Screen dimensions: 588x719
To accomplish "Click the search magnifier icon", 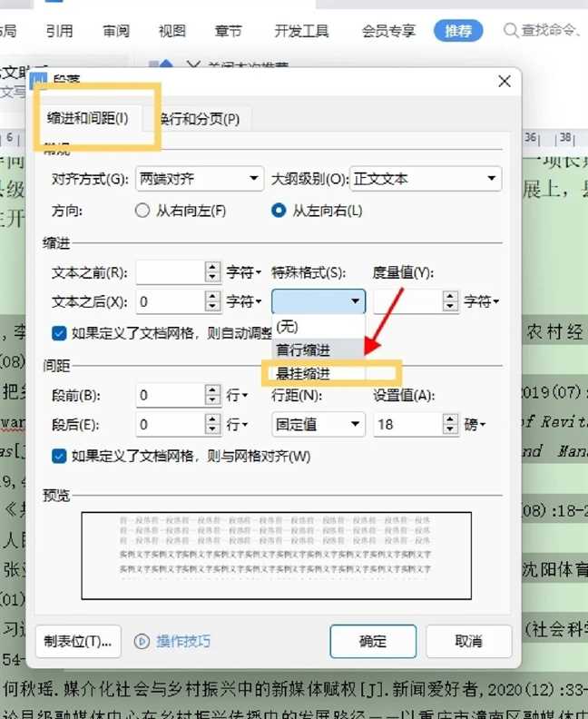I will click(512, 32).
